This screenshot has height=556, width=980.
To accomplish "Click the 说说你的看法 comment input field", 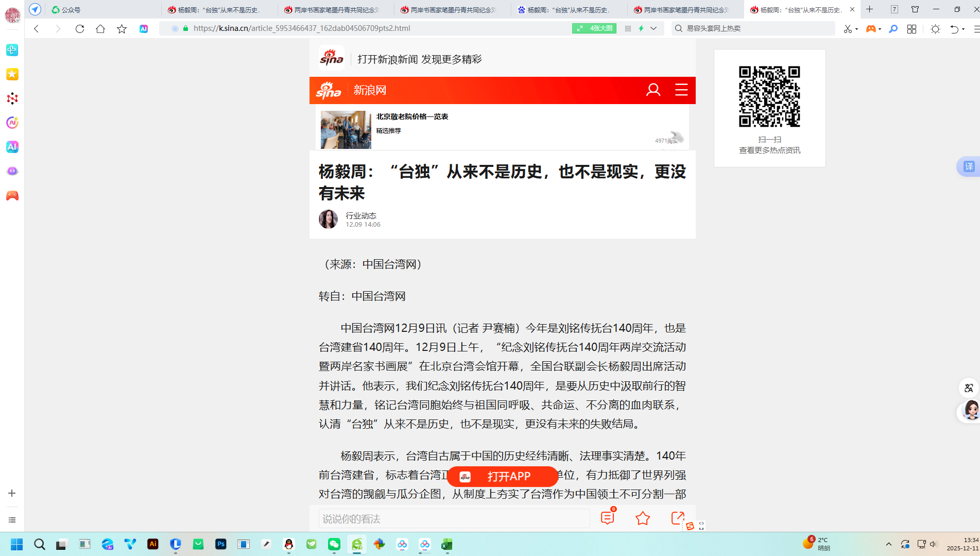I will click(x=454, y=519).
